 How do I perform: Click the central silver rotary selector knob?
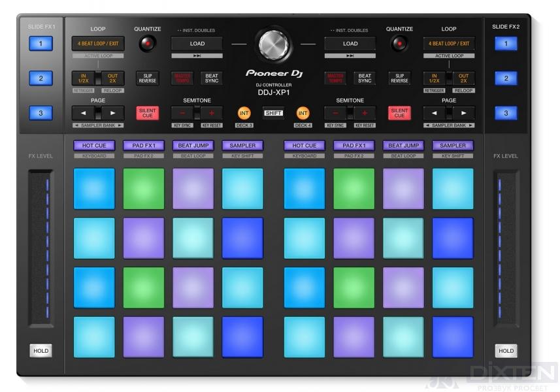tap(274, 45)
